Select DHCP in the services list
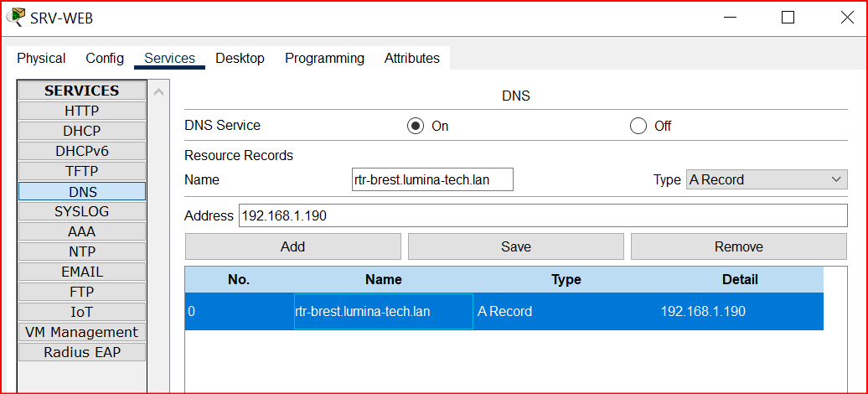 [x=82, y=131]
